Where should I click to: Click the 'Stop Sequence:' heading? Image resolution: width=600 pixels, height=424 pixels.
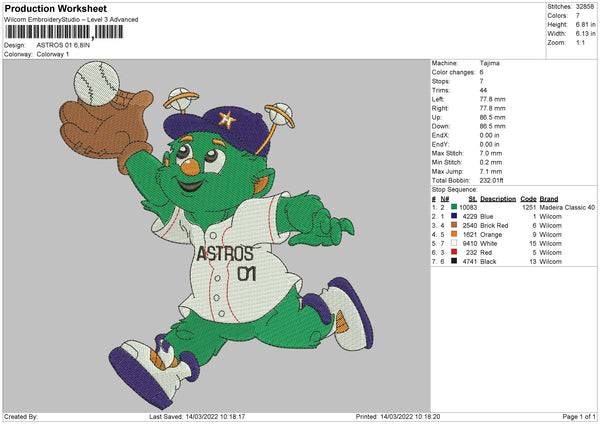[455, 190]
